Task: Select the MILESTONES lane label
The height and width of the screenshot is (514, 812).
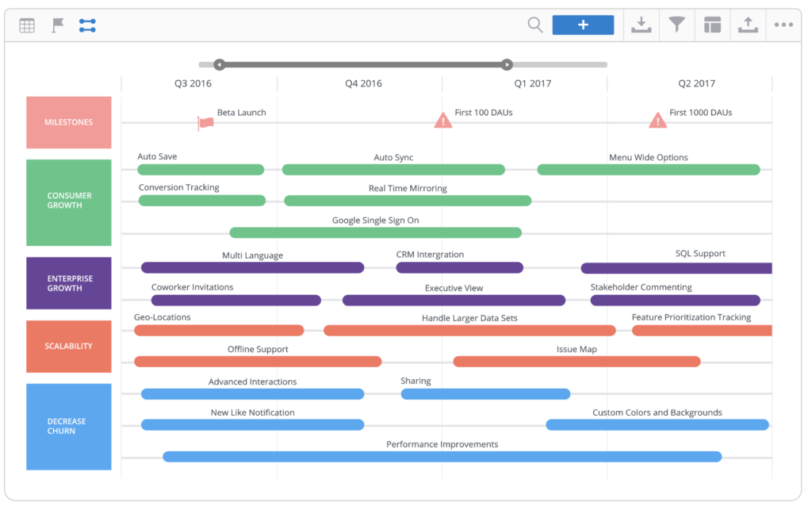Action: 68,122
